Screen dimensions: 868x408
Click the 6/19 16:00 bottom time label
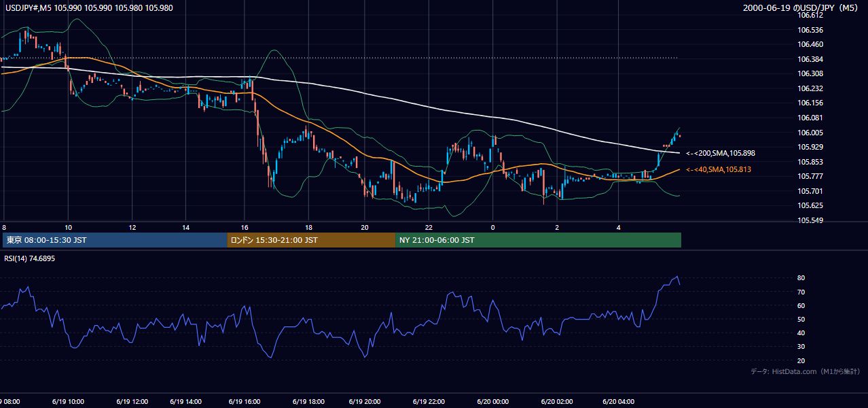245,401
